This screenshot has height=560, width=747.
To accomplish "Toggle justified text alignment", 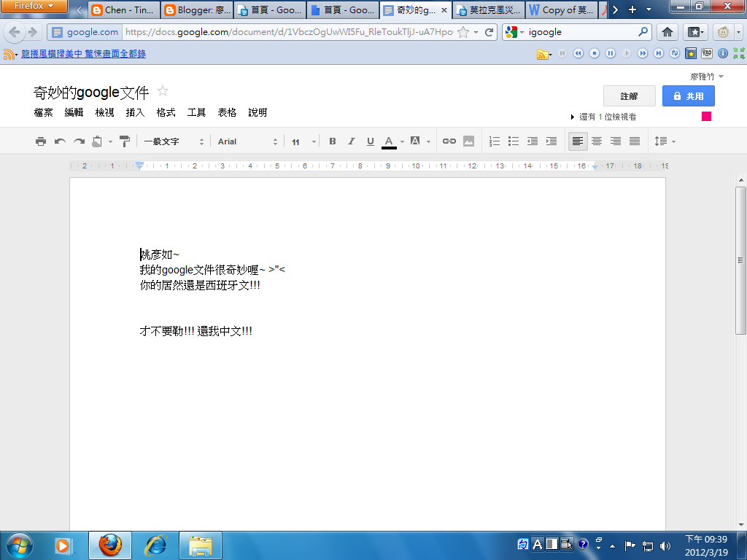I will click(x=635, y=141).
